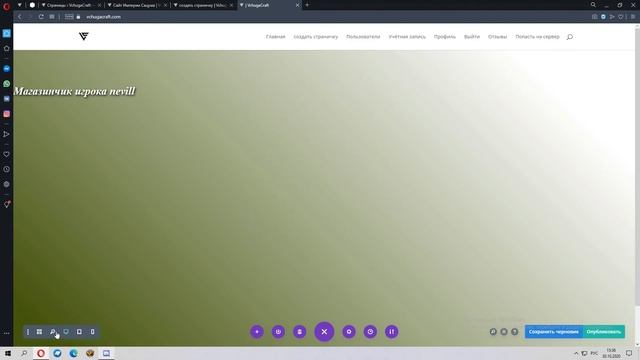Screen dimensions: 640x360
Task: Click the purple save-to-library power icon
Action: click(278, 332)
